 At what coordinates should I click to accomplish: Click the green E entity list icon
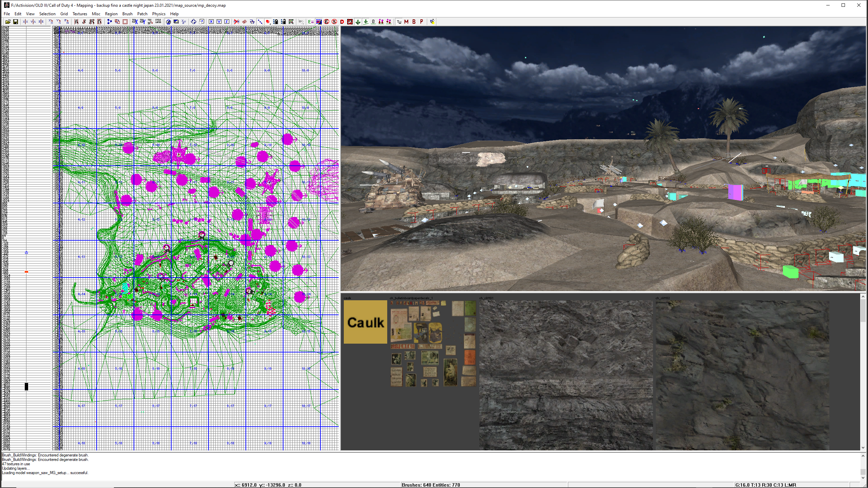(x=311, y=22)
